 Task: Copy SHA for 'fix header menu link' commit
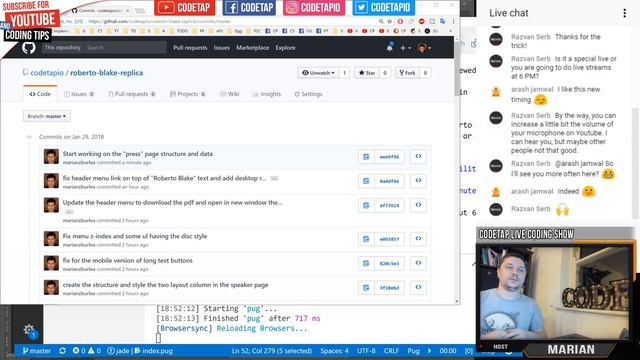click(366, 181)
